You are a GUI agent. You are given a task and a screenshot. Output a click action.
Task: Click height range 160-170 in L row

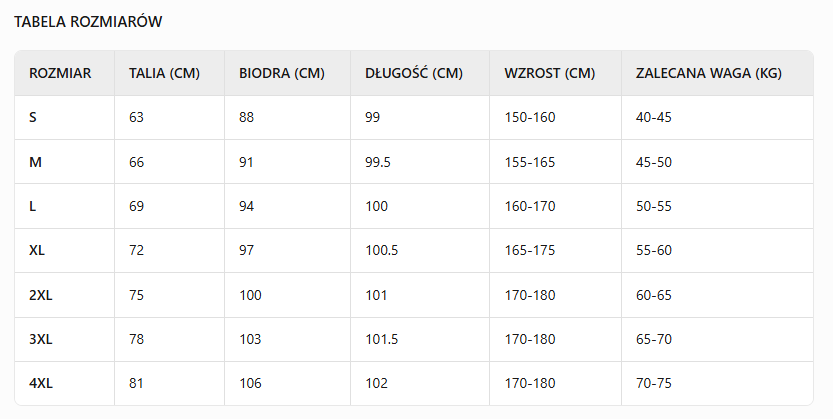(x=530, y=206)
